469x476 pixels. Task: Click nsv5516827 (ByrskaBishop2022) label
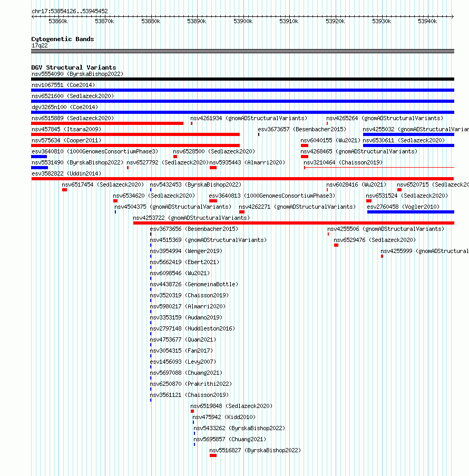click(x=255, y=451)
